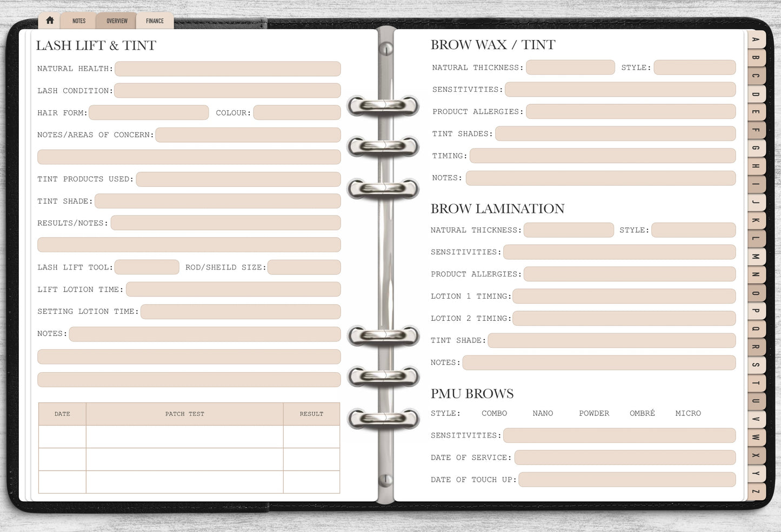Click first Patch Test date cell
Screen dimensions: 781x532
62,437
